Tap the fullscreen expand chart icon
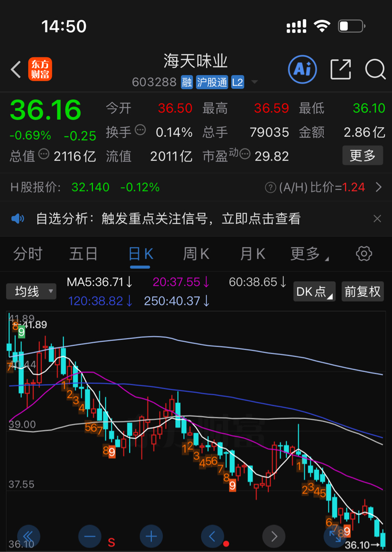 click(x=335, y=537)
